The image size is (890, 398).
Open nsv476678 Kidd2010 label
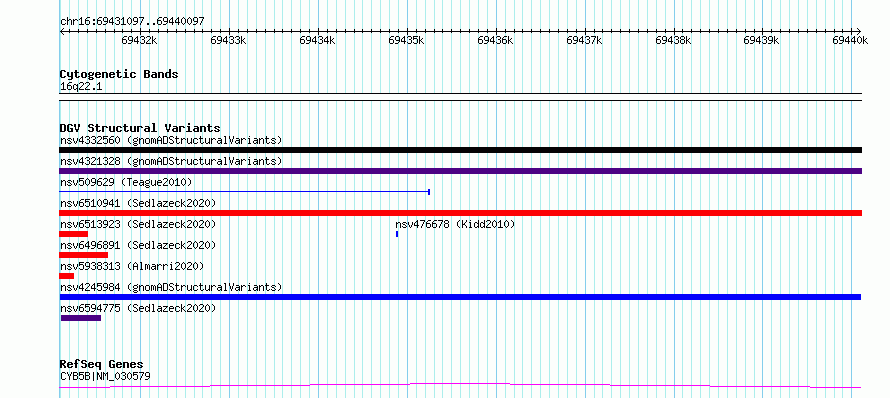coord(455,224)
